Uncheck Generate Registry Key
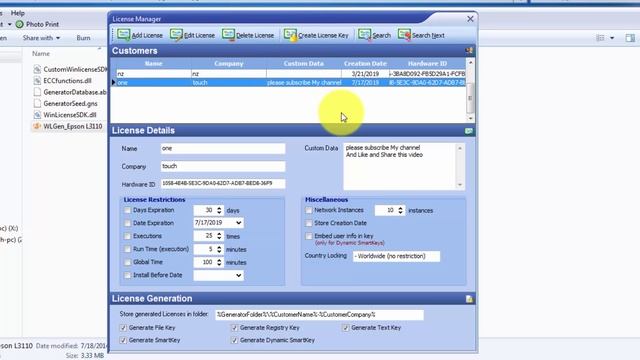 coord(234,328)
